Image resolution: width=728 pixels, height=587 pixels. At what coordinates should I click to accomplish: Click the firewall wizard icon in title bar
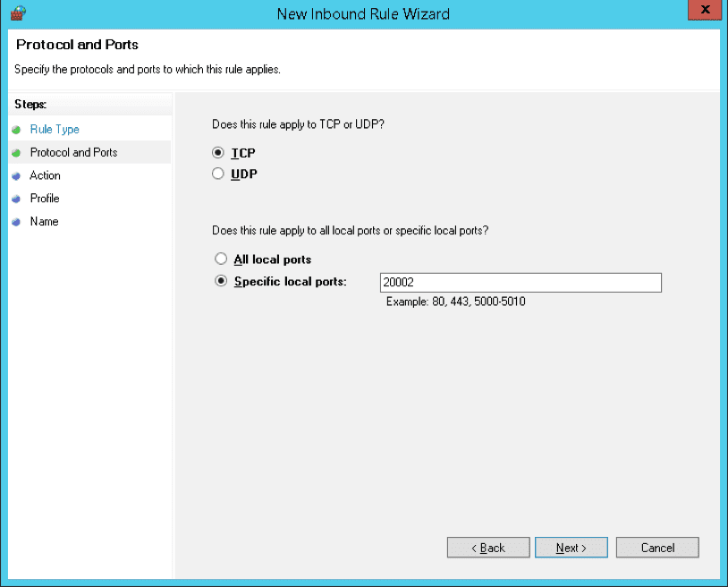point(18,13)
